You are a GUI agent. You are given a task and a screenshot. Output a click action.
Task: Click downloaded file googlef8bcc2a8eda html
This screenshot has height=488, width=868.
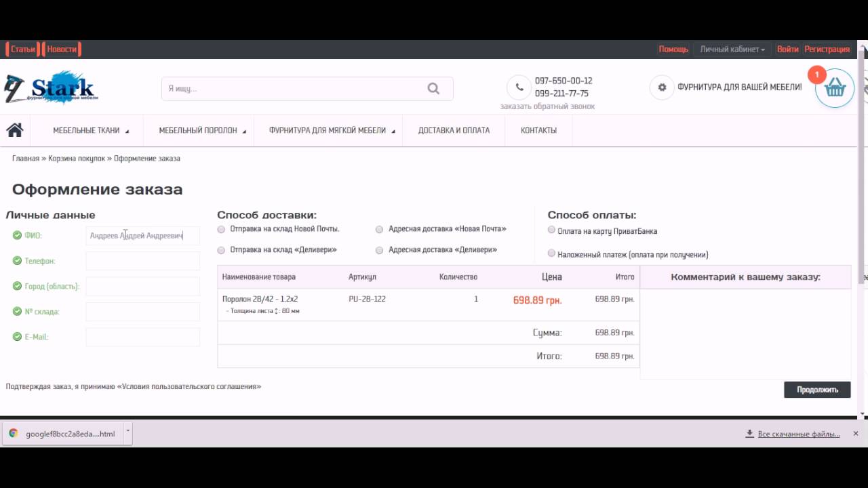[70, 434]
